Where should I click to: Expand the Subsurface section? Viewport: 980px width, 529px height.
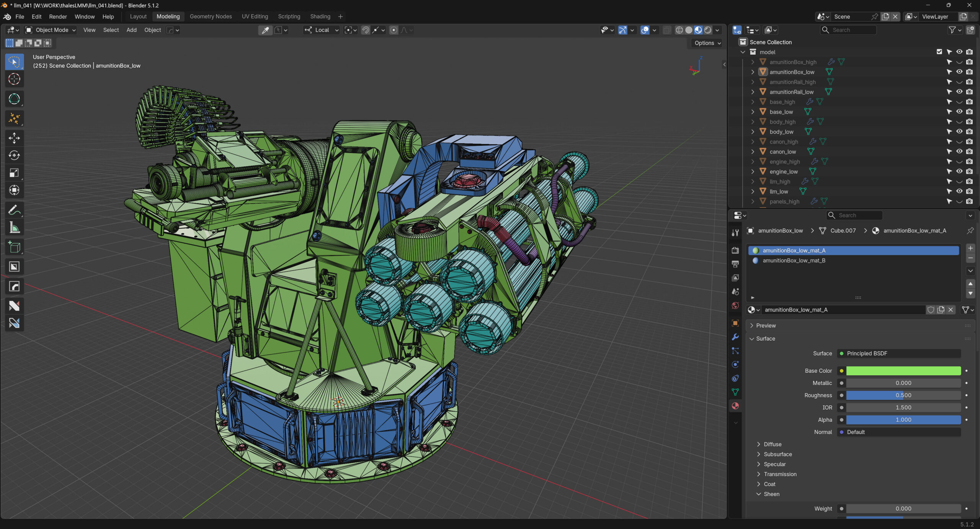777,454
